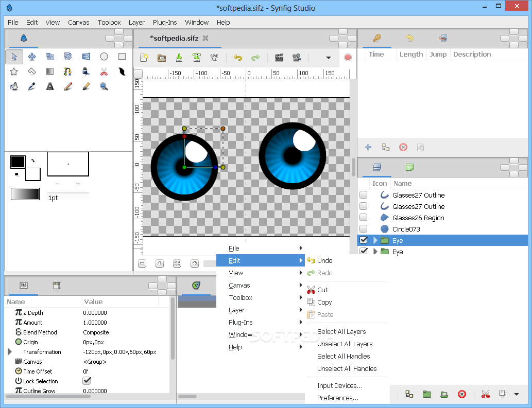Enable the topmost Glasses27 Outline layer checkbox
This screenshot has width=532, height=408.
pyautogui.click(x=364, y=195)
